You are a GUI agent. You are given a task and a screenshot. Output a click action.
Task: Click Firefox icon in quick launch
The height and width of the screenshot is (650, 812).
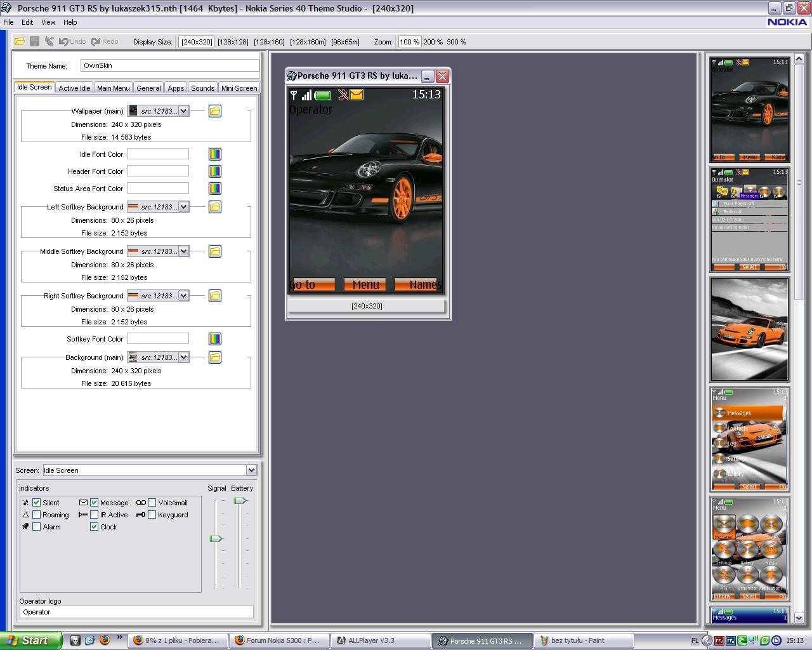pyautogui.click(x=104, y=640)
